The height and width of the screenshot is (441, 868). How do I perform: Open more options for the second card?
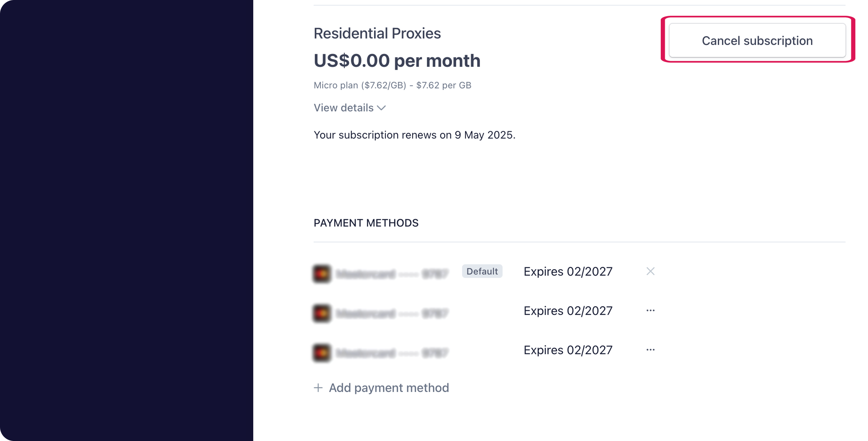[x=650, y=310]
